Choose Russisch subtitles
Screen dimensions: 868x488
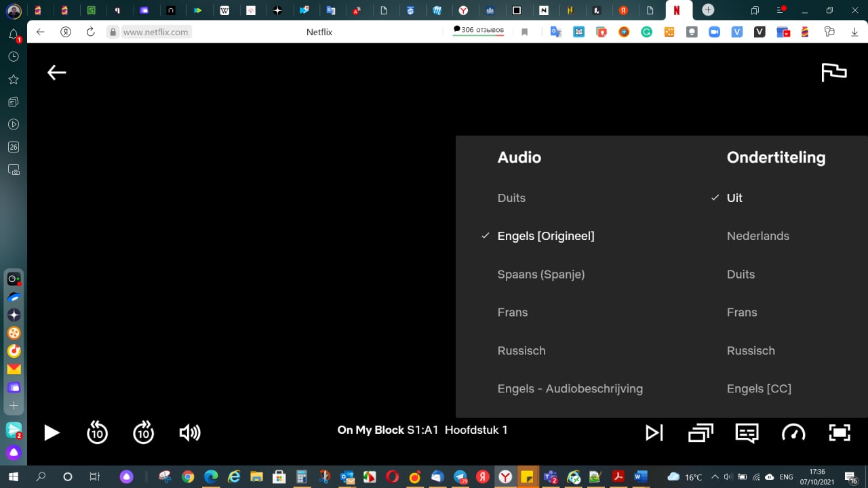(x=751, y=350)
